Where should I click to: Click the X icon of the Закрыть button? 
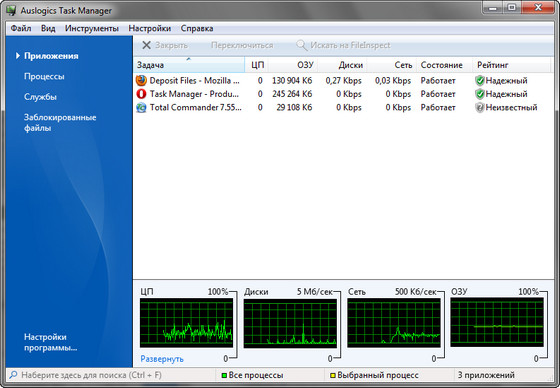coord(146,45)
